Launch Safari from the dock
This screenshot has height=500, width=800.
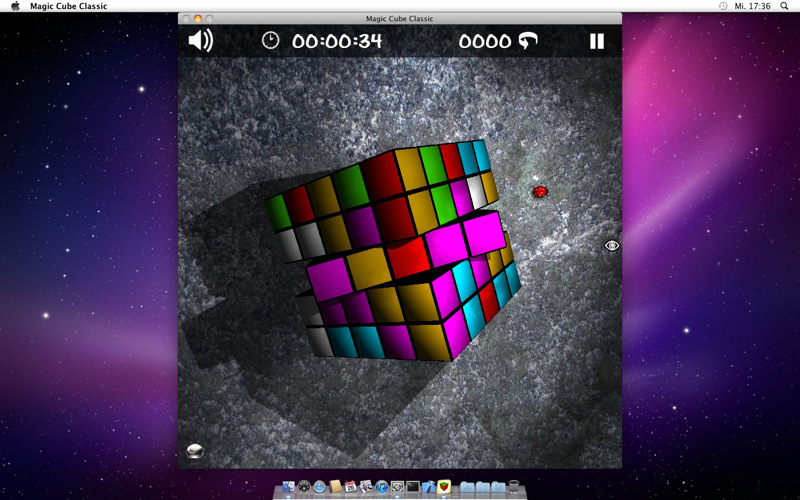319,486
